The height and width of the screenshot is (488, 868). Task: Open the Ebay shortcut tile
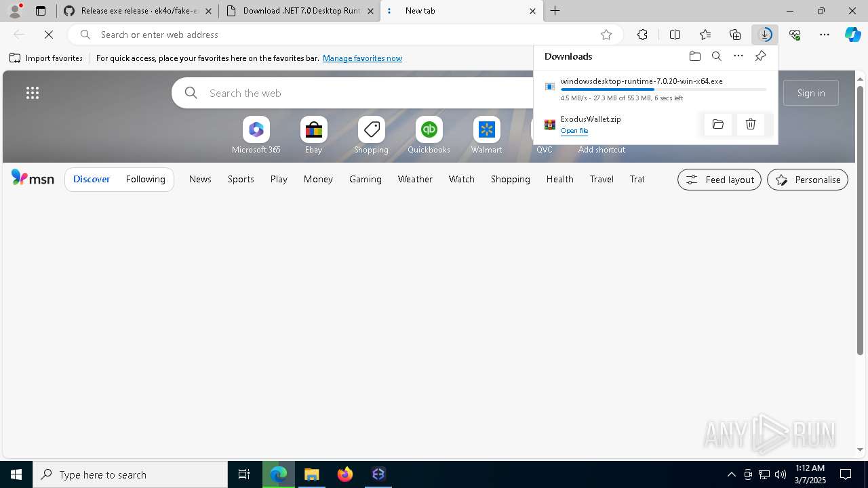tap(313, 135)
